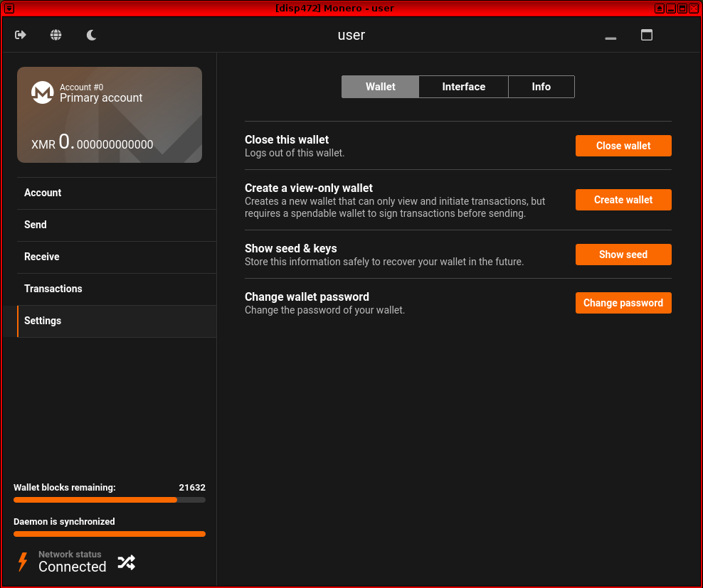Minimize the app using header dash icon
This screenshot has width=703, height=588.
coord(610,37)
